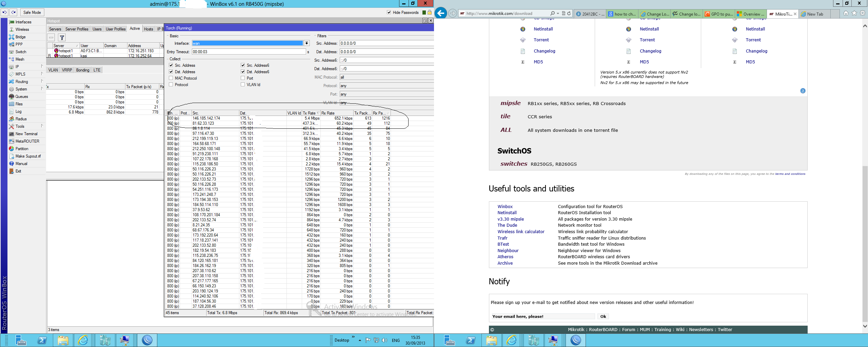Viewport: 868px width, 347px height.
Task: Open New Terminal in WinBox sidebar
Action: point(26,134)
